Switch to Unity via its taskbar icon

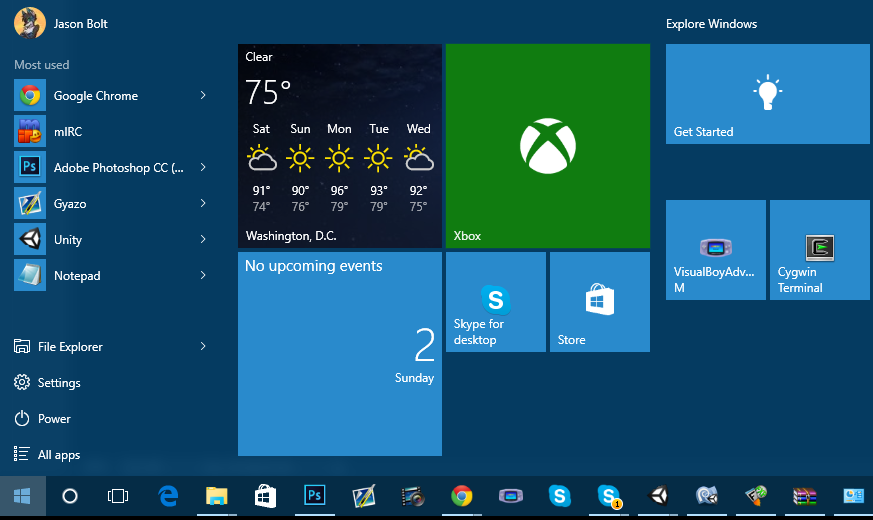click(x=658, y=496)
